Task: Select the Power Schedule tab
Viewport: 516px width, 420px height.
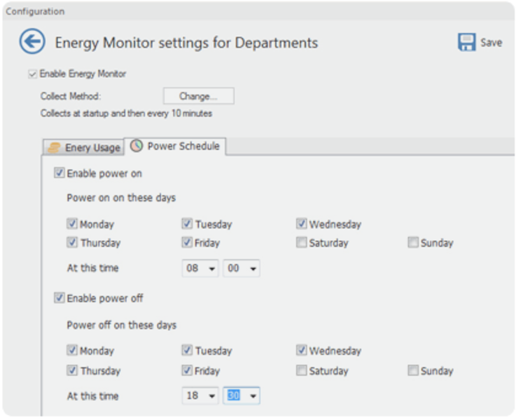Action: [x=182, y=146]
